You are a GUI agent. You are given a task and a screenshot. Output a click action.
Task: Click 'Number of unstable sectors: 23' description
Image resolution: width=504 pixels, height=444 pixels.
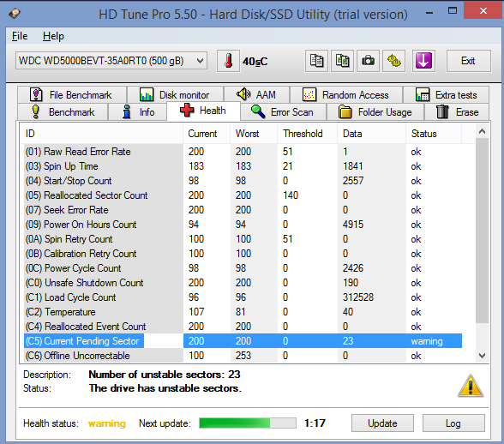coord(165,375)
